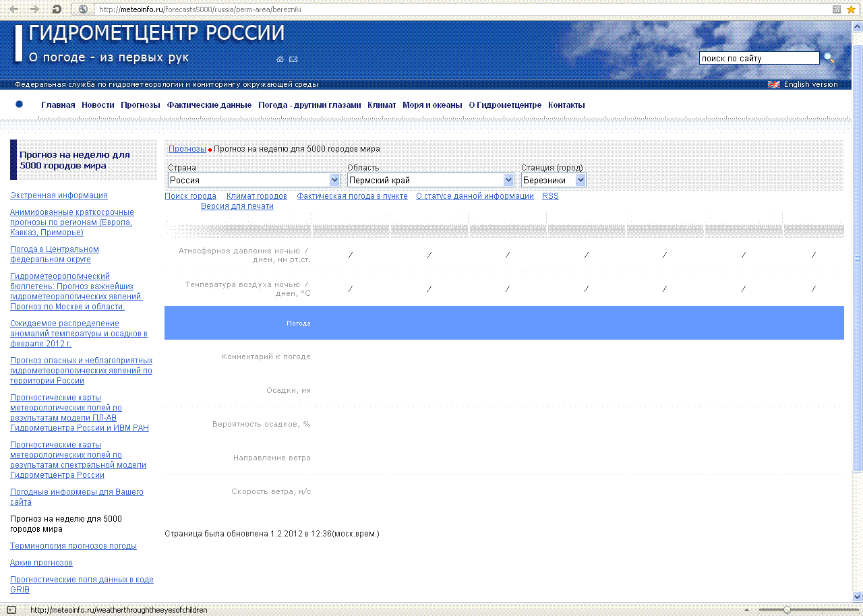Screen dimensions: 863x616
Task: Click the British flag icon
Action: click(773, 84)
